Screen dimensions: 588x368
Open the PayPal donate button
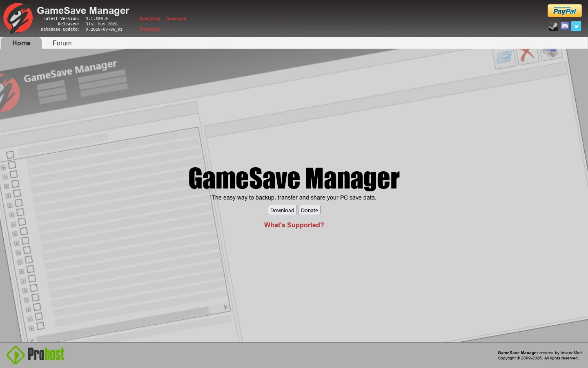(564, 11)
